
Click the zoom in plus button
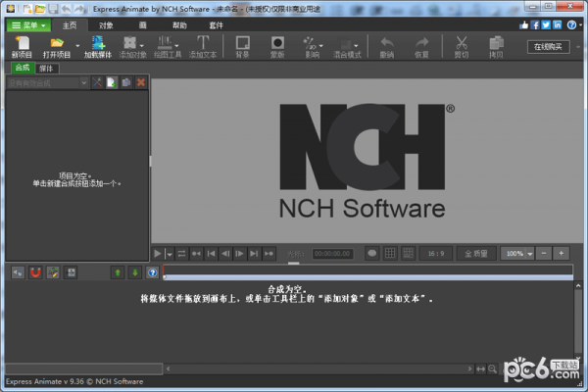point(562,254)
